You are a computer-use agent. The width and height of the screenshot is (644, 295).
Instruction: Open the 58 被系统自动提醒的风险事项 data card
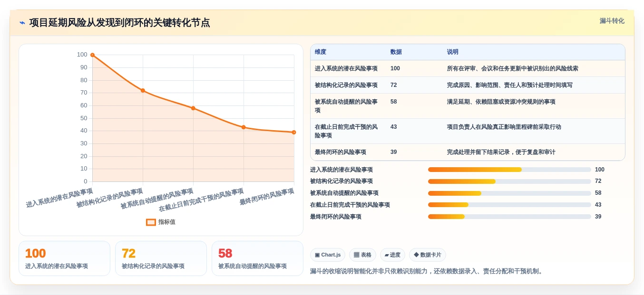pos(257,258)
